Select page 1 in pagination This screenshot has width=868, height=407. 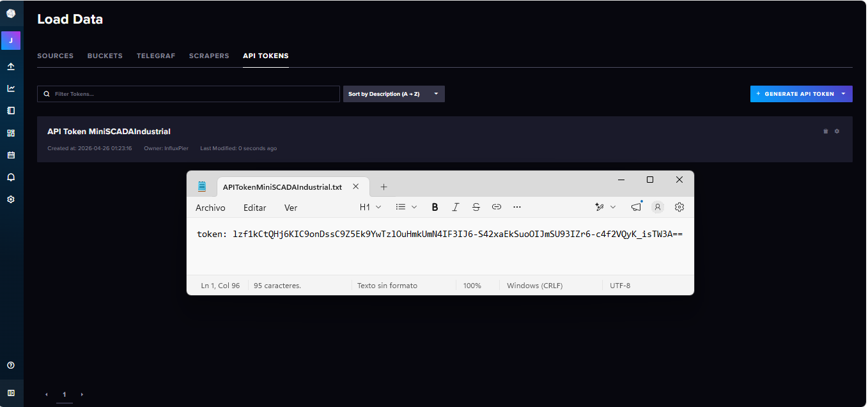[x=64, y=395]
